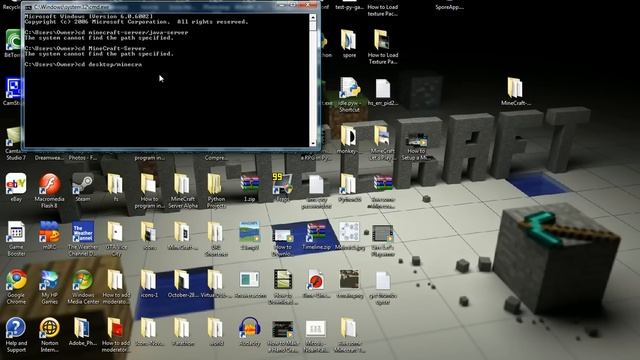Click the 'Microsoft Windows [Version 6.0.6002]' line
The image size is (640, 360).
point(89,16)
